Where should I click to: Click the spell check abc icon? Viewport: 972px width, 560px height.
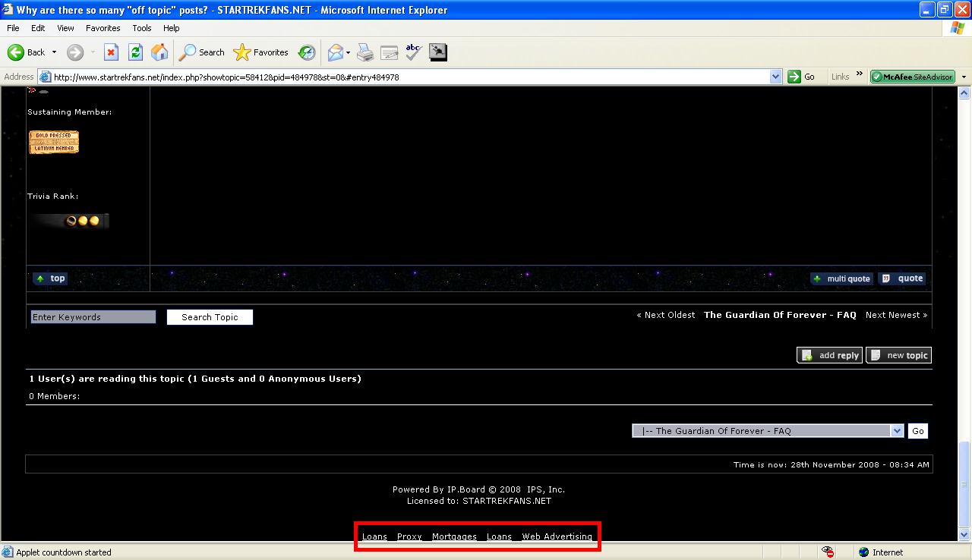pos(413,52)
